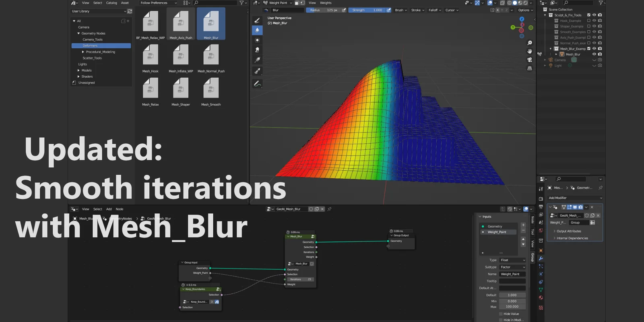Open the Object Data green triangle tab
This screenshot has width=644, height=322.
541,290
